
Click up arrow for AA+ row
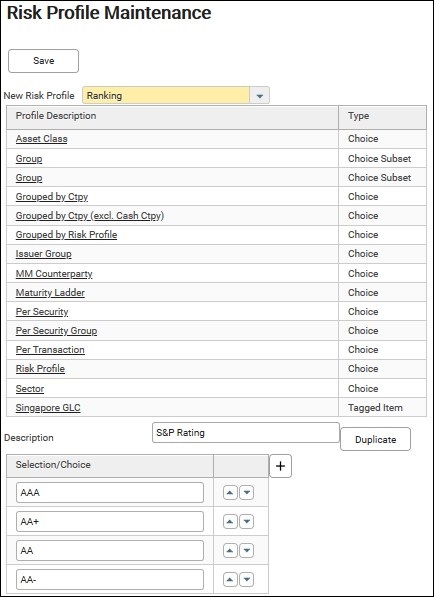point(230,521)
